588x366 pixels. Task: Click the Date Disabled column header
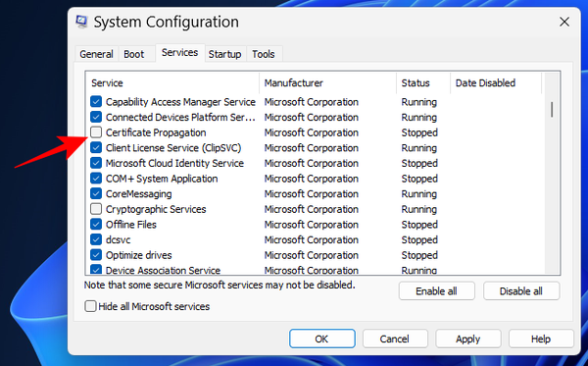point(496,83)
